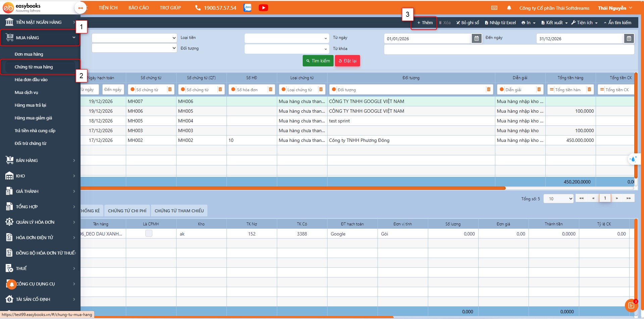
Task: Collapse sidebar with the orange arrow button
Action: coord(81,8)
